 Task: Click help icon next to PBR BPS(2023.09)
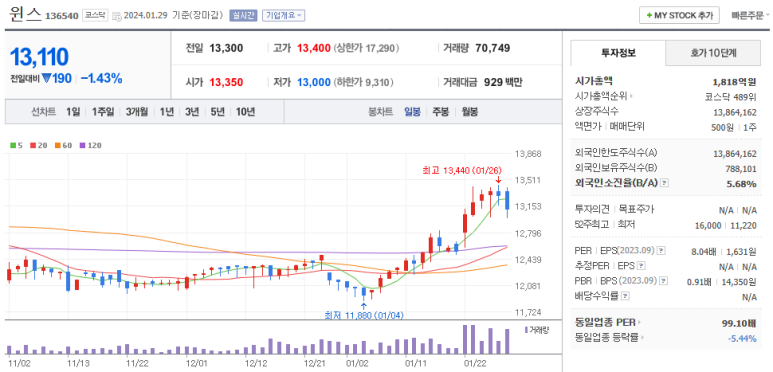(664, 281)
